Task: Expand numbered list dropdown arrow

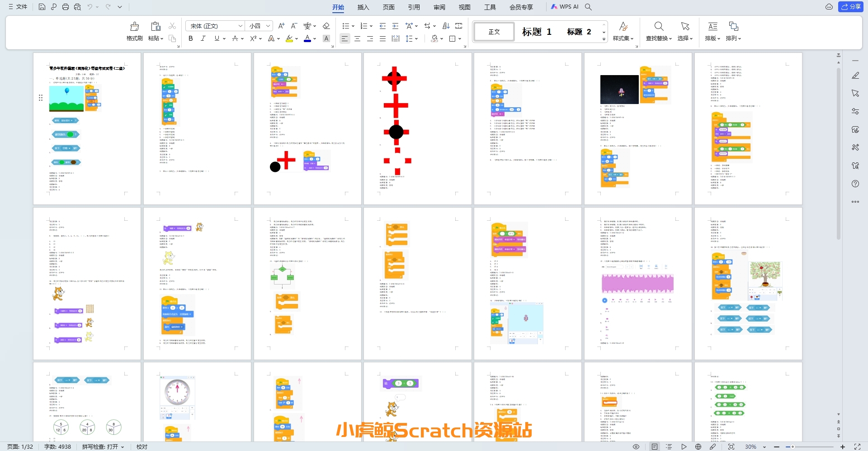Action: click(371, 26)
